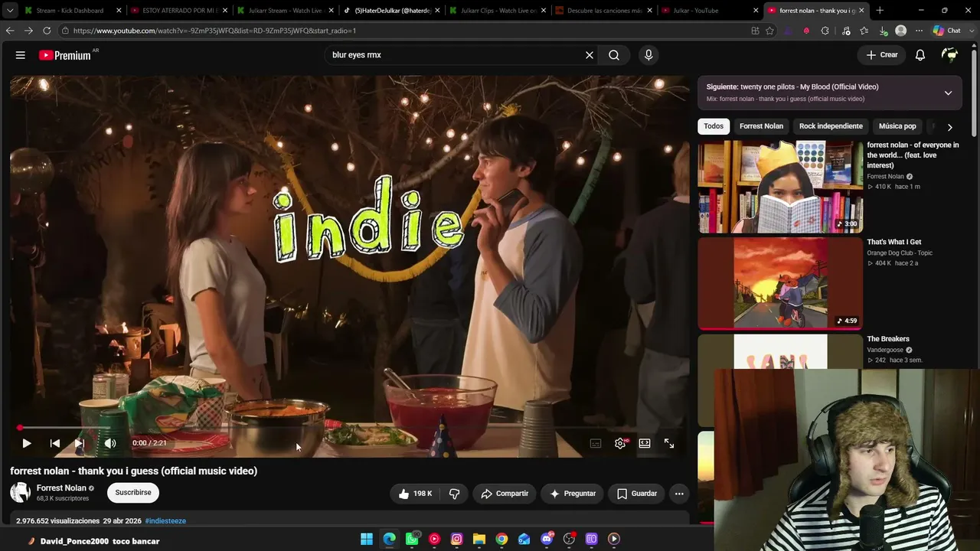Open Copilot Chat in the browser
The width and height of the screenshot is (980, 551).
point(947,31)
